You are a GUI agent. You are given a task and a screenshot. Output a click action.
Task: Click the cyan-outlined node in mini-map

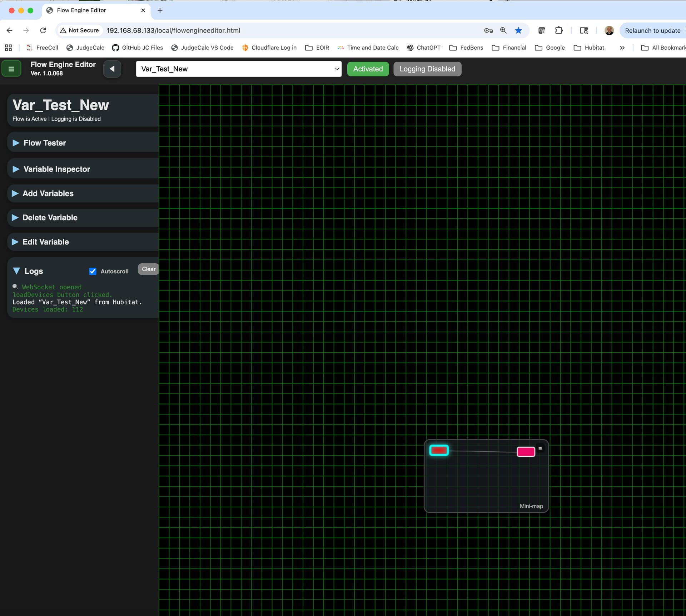click(439, 450)
